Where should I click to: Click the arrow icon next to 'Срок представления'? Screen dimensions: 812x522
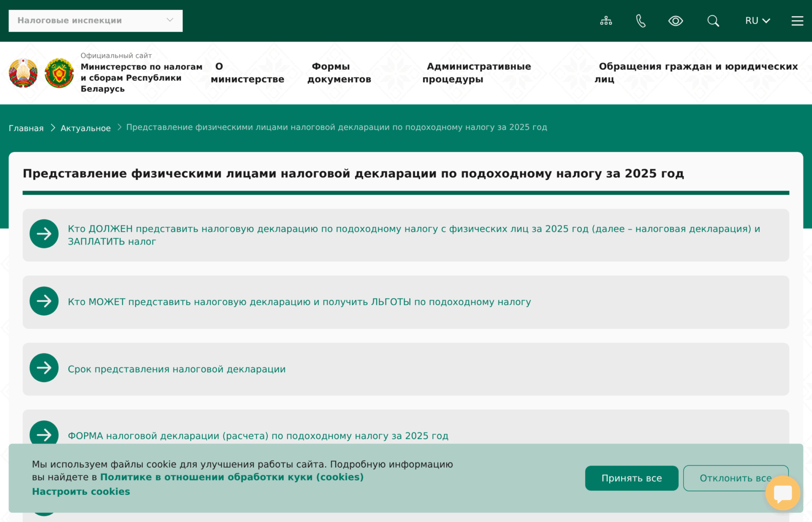[44, 368]
